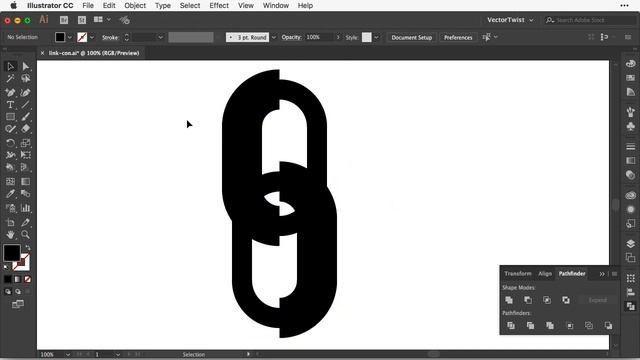Select the Hand tool
This screenshot has height=360, width=640.
click(x=10, y=234)
